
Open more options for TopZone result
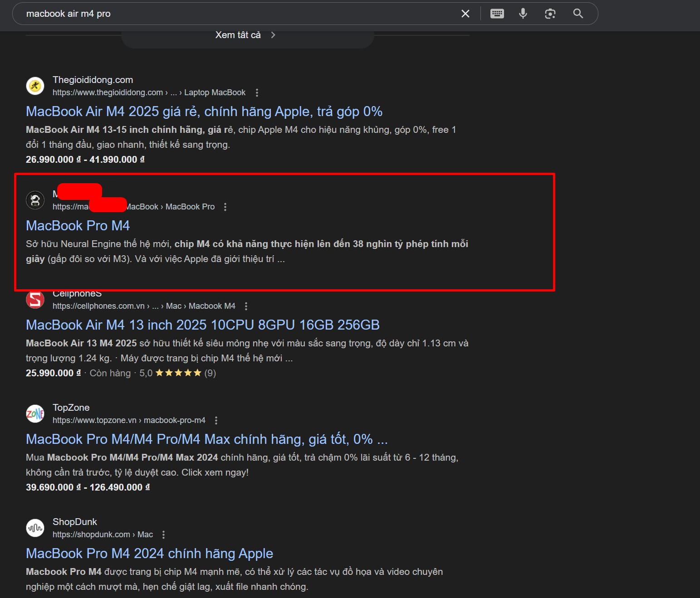(x=216, y=420)
